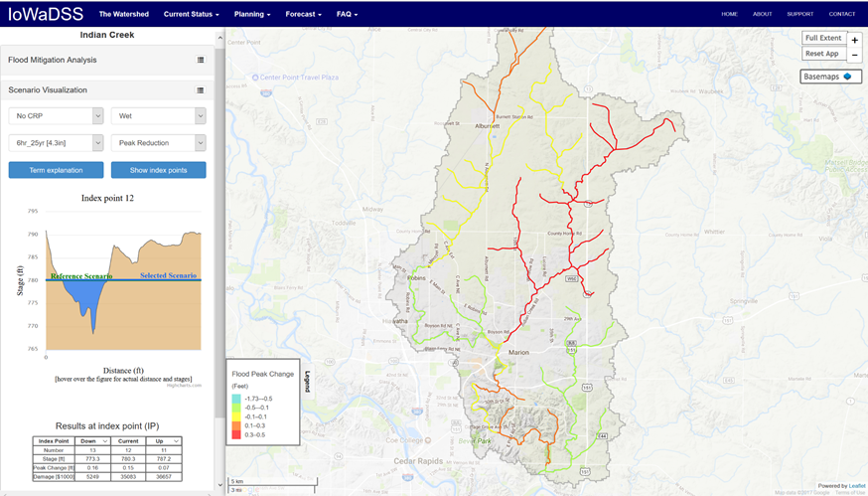Click the blue Basemaps layer icon
This screenshot has width=868, height=496.
847,77
